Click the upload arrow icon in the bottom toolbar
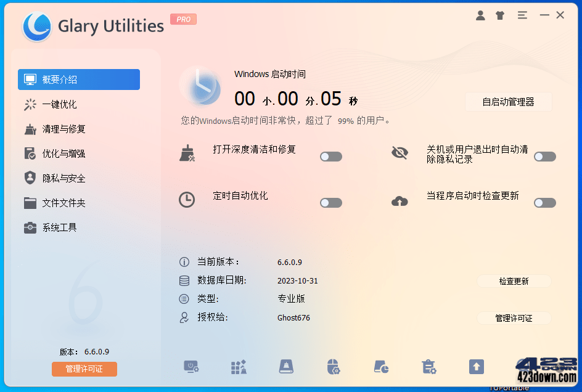The width and height of the screenshot is (582, 392). coord(476,366)
